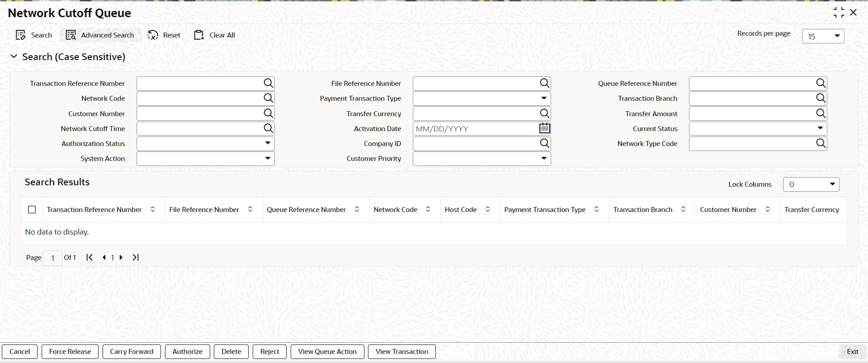Viewport: 868px width, 363px height.
Task: Click the Force Release button
Action: click(x=70, y=352)
